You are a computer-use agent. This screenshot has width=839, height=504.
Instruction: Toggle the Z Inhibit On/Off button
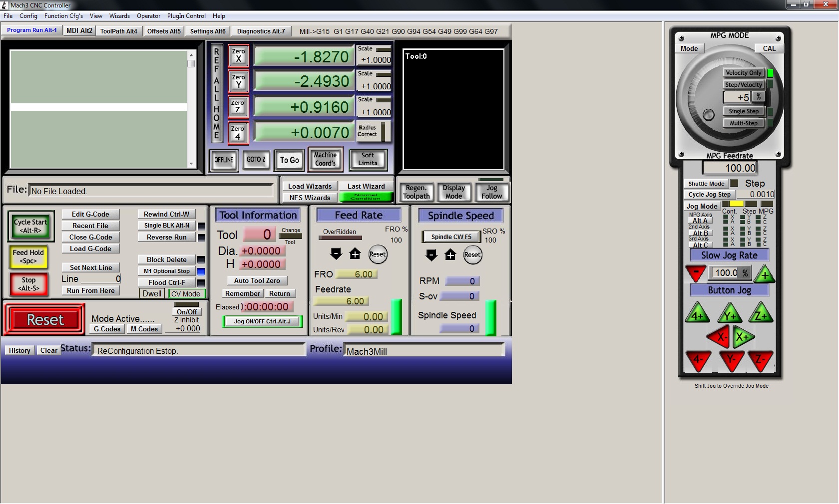point(187,312)
